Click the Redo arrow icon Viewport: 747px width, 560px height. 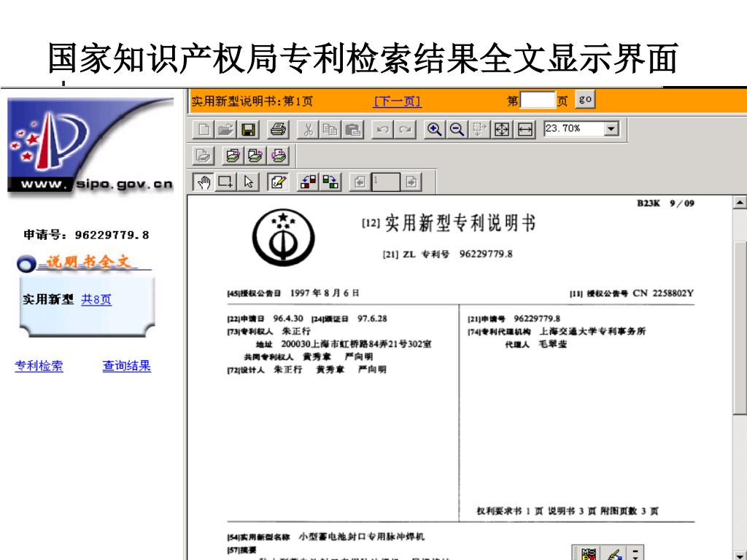click(x=405, y=130)
